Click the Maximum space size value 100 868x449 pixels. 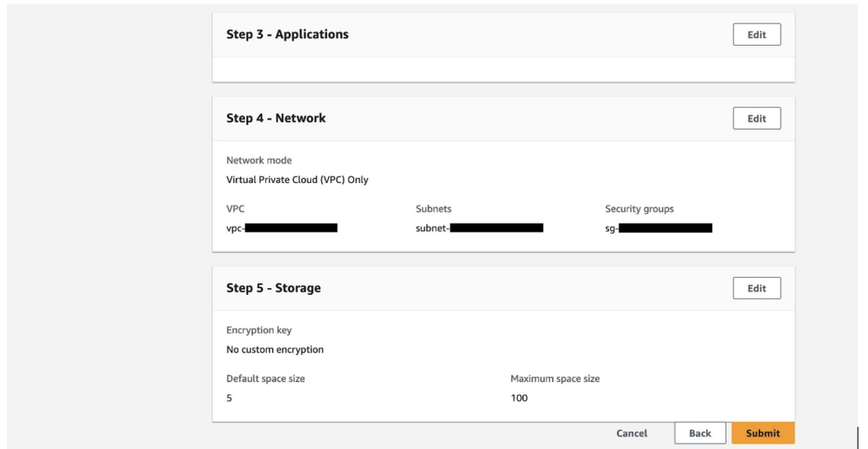pyautogui.click(x=519, y=397)
